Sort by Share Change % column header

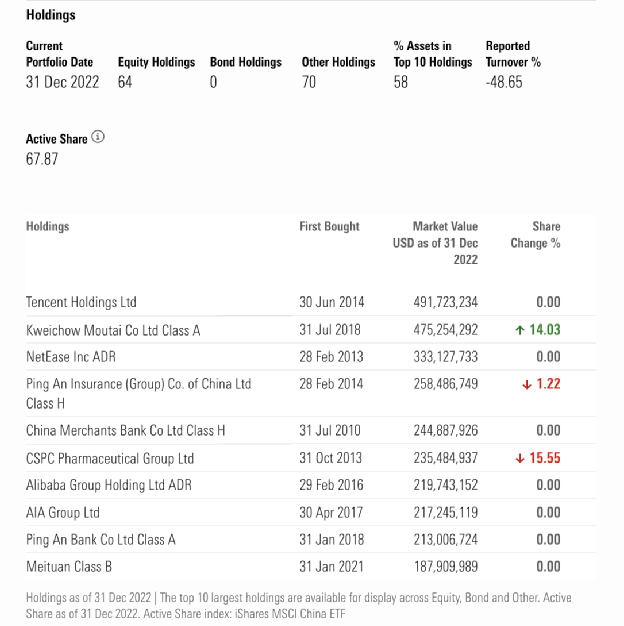(535, 235)
